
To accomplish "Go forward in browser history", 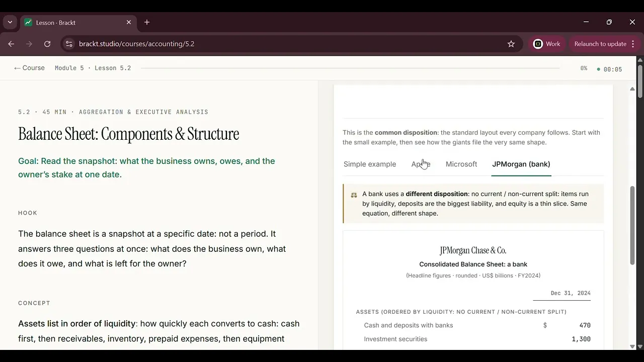I will point(29,44).
